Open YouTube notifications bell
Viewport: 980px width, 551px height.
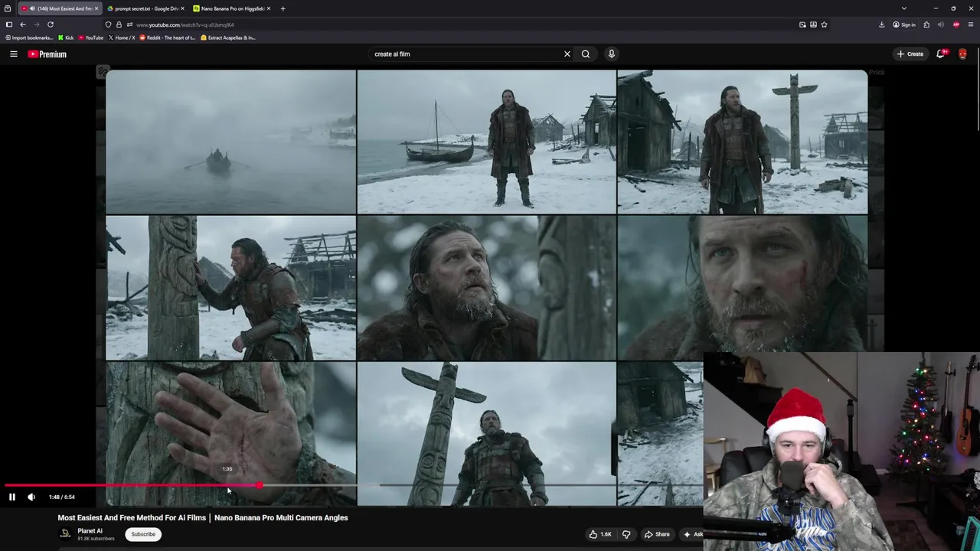pos(941,54)
